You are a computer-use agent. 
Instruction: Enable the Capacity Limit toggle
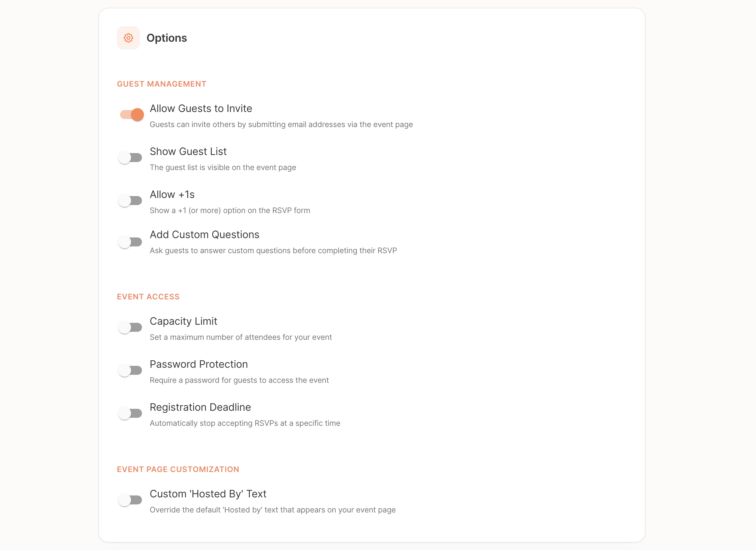point(130,328)
